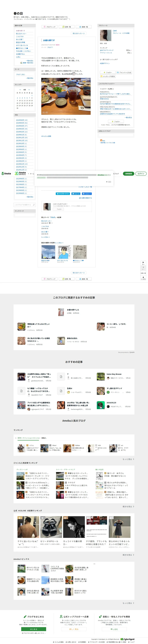The height and width of the screenshot is (644, 148).
Task: Click the green 新規登録 button
Action: (128, 174)
